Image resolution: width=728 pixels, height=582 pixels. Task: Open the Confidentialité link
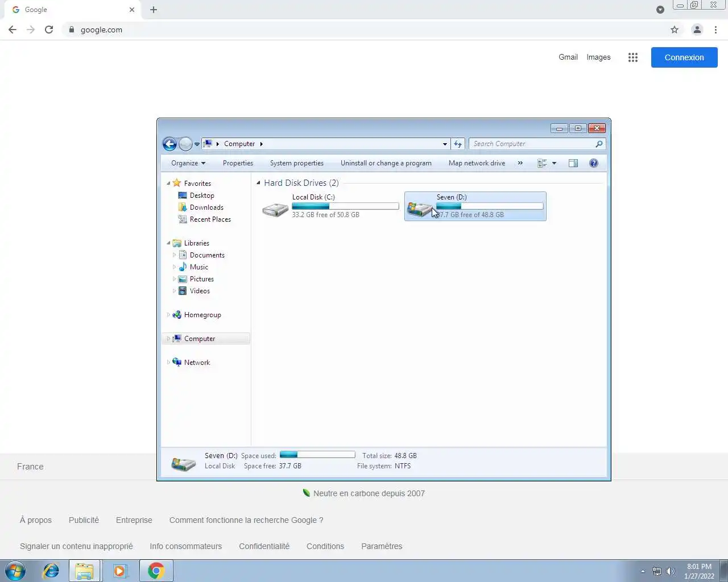coord(264,546)
